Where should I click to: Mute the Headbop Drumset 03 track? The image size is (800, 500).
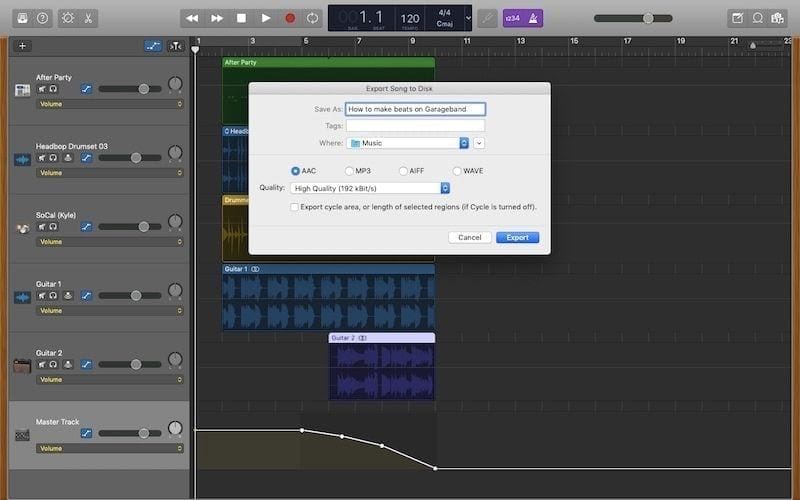click(x=42, y=158)
